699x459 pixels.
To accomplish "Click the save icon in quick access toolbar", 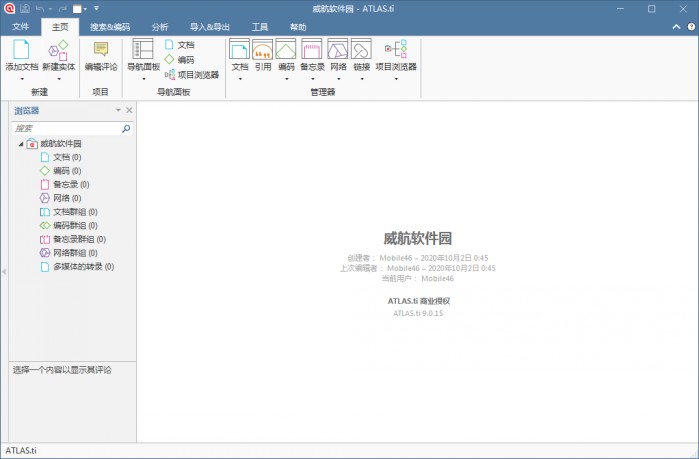I will 25,8.
